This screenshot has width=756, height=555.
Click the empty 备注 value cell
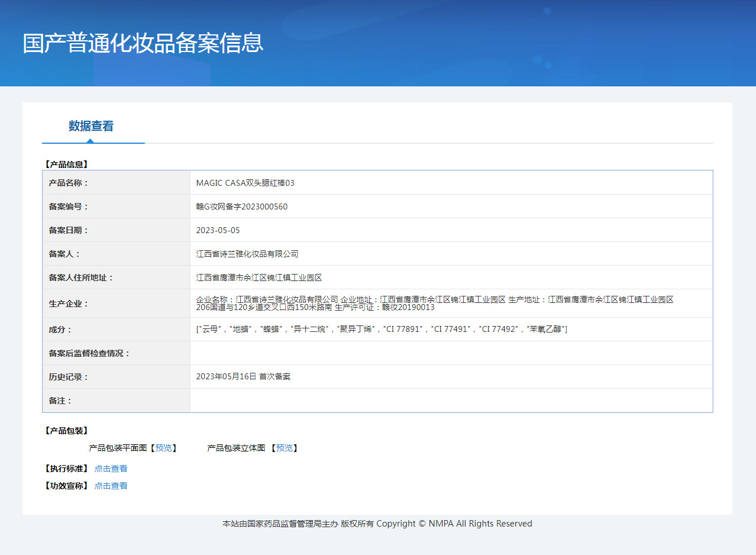(x=451, y=401)
